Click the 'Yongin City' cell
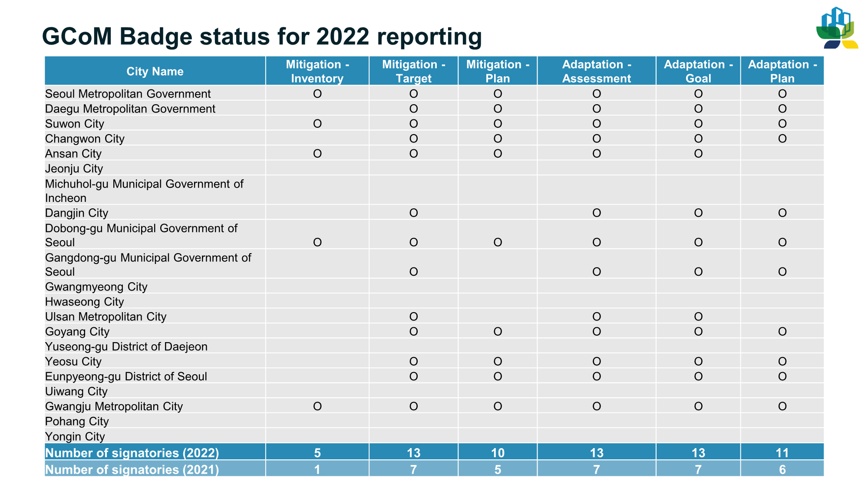 [155, 436]
